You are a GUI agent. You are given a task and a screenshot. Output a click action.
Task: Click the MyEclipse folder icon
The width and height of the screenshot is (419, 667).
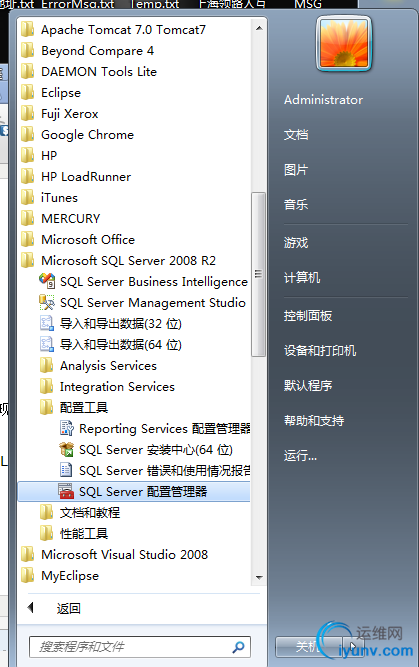[x=28, y=576]
